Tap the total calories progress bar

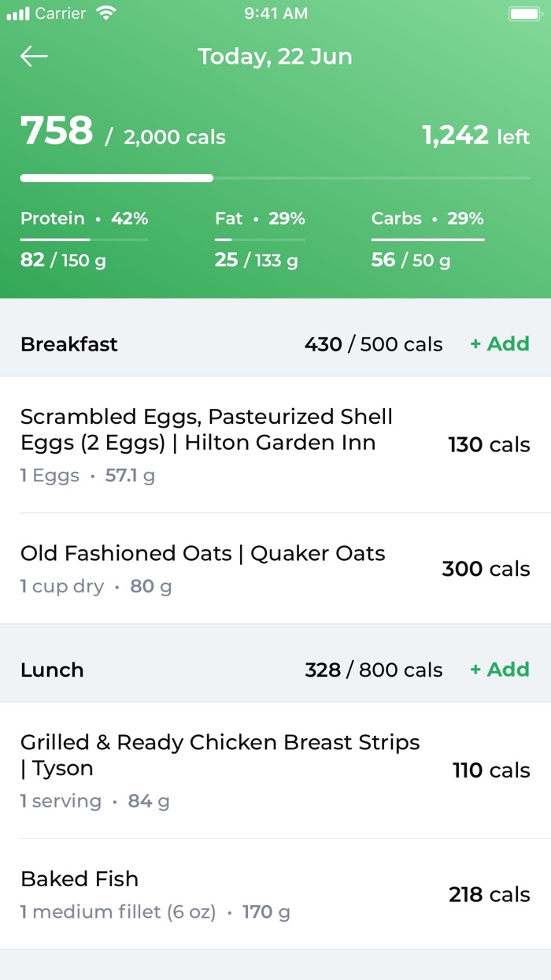pyautogui.click(x=275, y=178)
